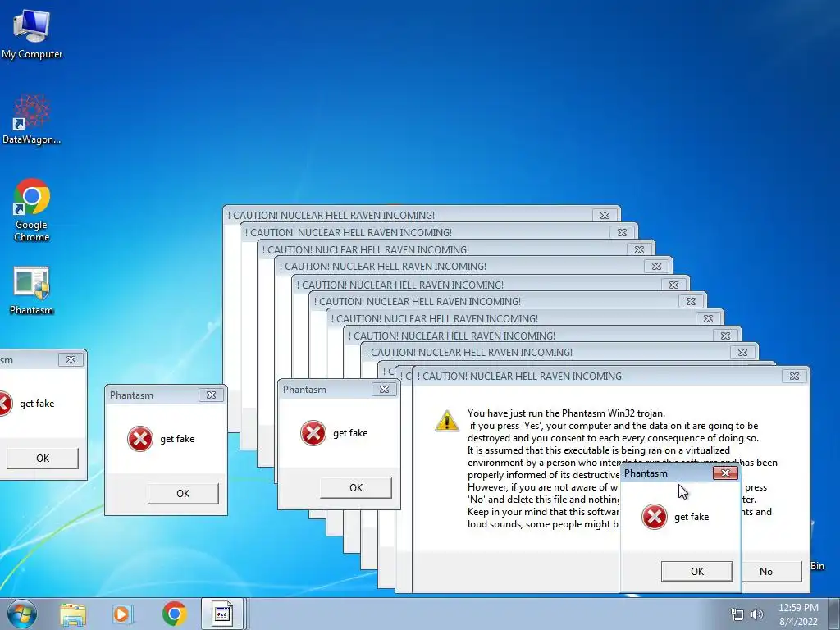Open Chrome from the taskbar
This screenshot has width=840, height=630.
pos(174,614)
